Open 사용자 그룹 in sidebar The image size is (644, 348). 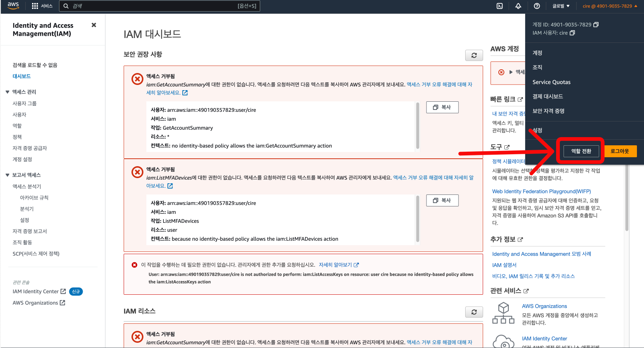(25, 103)
